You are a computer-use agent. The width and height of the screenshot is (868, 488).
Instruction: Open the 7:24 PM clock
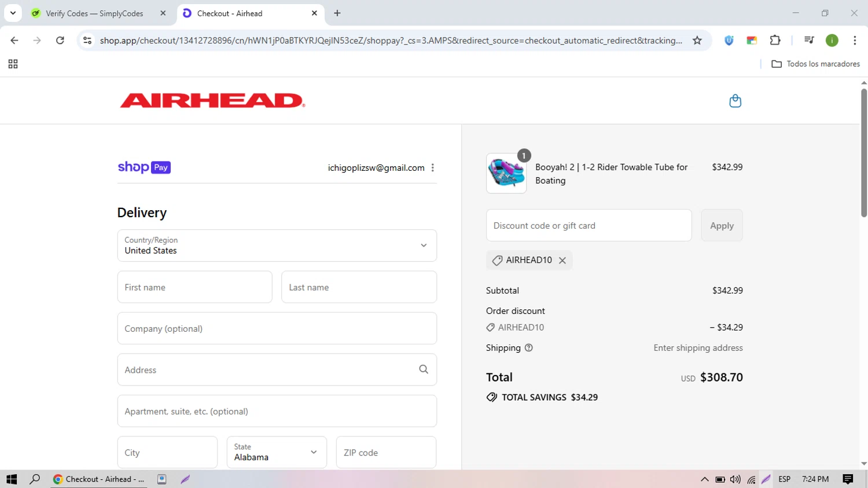[x=815, y=479]
